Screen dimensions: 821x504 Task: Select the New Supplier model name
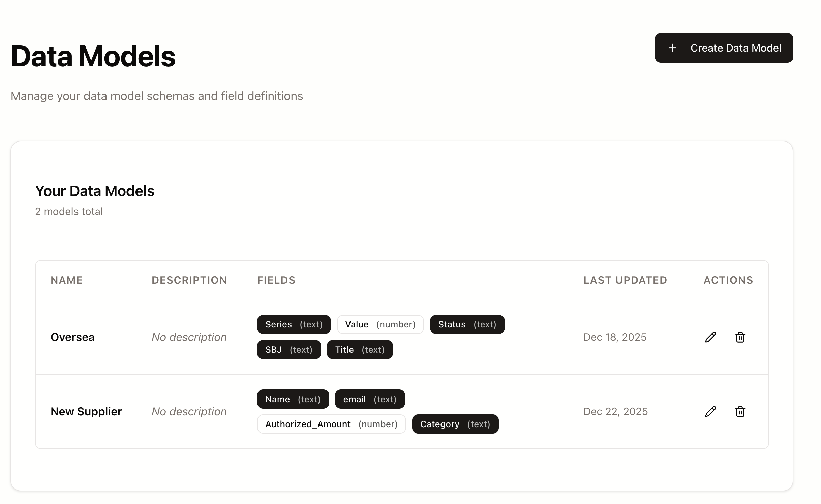tap(86, 411)
